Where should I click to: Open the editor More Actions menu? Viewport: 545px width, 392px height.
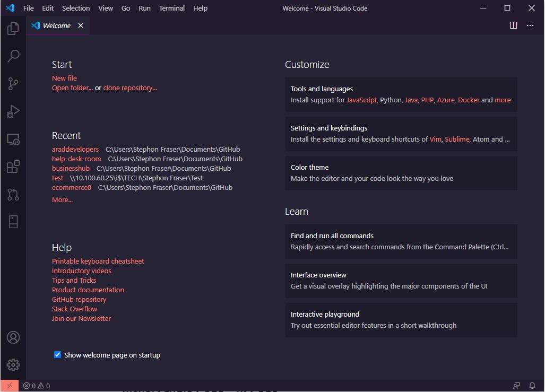point(530,25)
